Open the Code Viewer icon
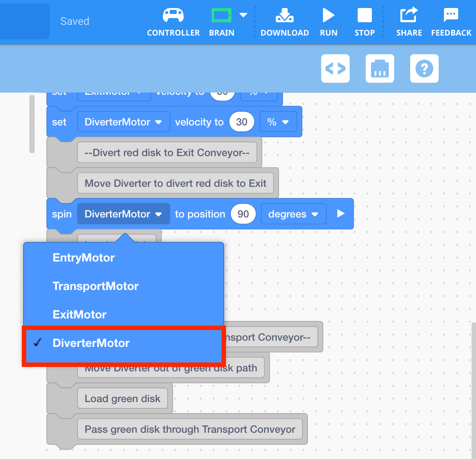This screenshot has width=476, height=459. [335, 68]
